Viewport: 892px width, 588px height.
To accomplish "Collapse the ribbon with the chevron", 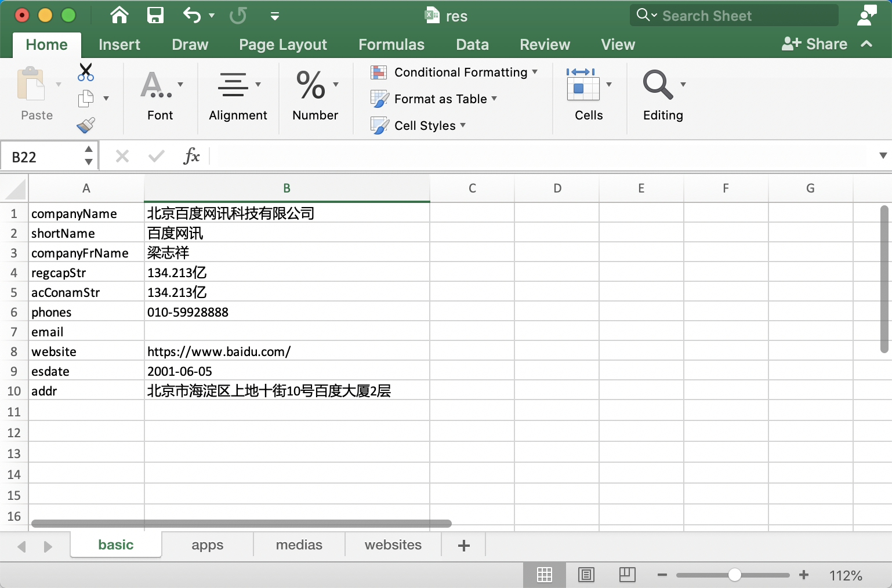I will coord(866,44).
